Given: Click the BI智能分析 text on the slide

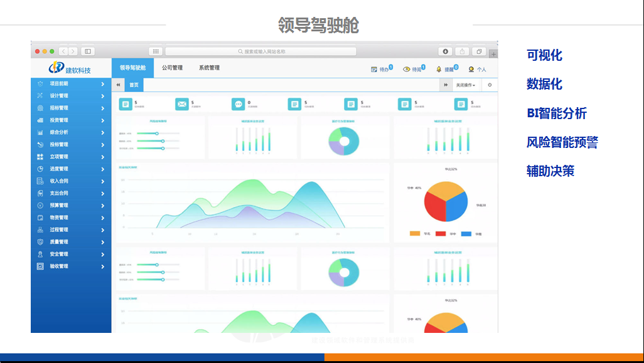Looking at the screenshot, I should pos(557,113).
